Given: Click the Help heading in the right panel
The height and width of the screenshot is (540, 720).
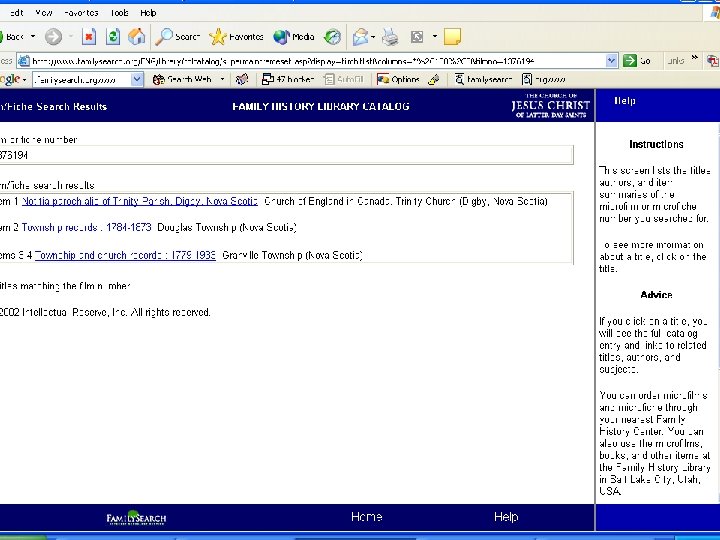Looking at the screenshot, I should click(x=625, y=101).
